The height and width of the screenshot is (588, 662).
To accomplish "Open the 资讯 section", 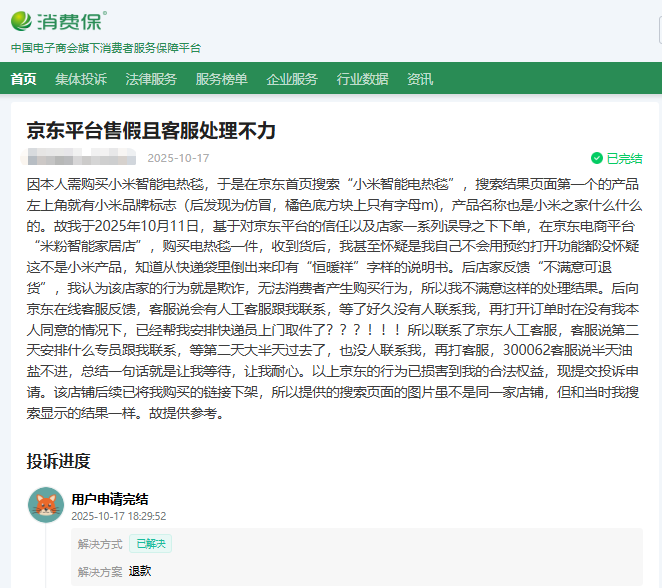I will point(420,80).
